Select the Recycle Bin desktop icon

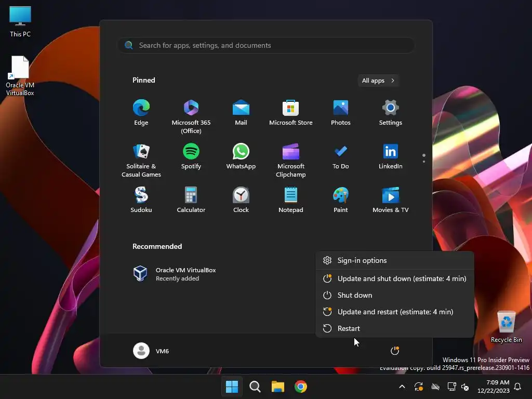506,327
